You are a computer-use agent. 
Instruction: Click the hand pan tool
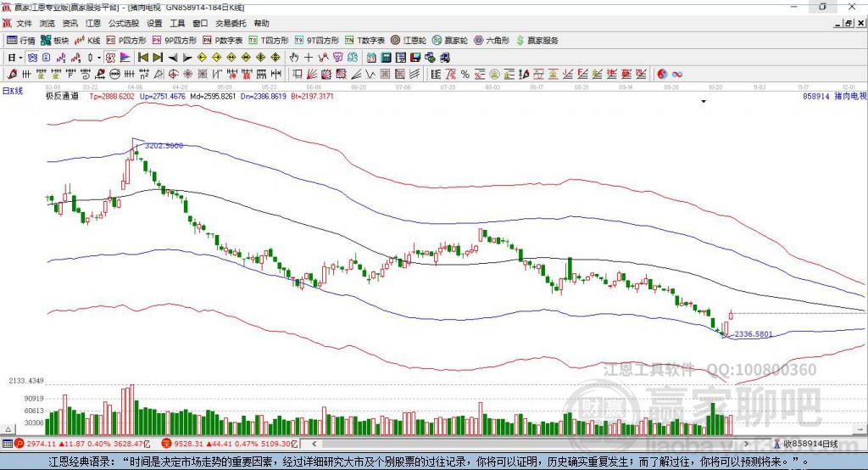[x=293, y=58]
